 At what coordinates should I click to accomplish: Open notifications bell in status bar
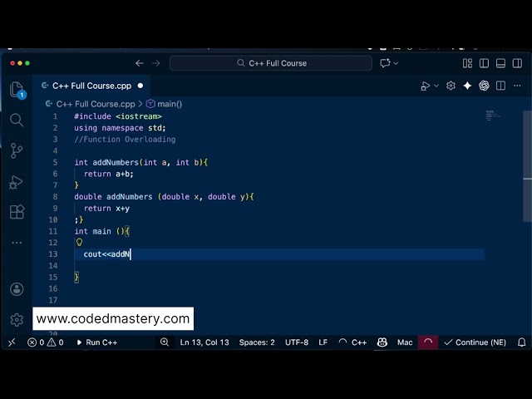click(x=521, y=342)
